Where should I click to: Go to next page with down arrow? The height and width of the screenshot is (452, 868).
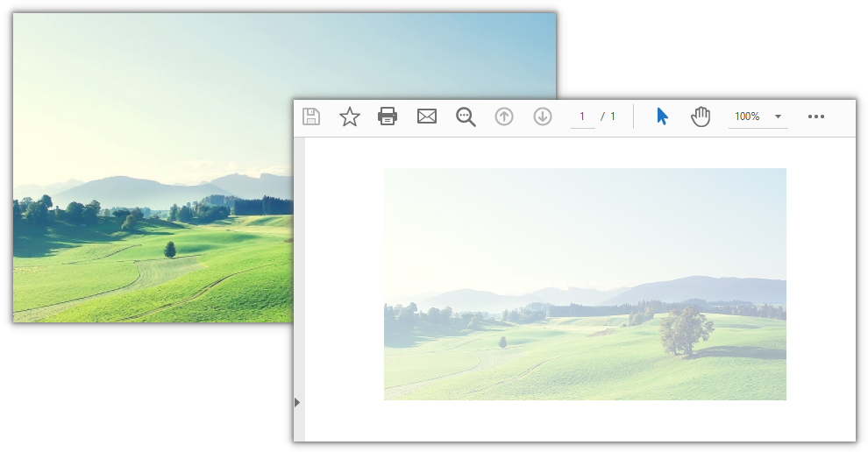543,117
